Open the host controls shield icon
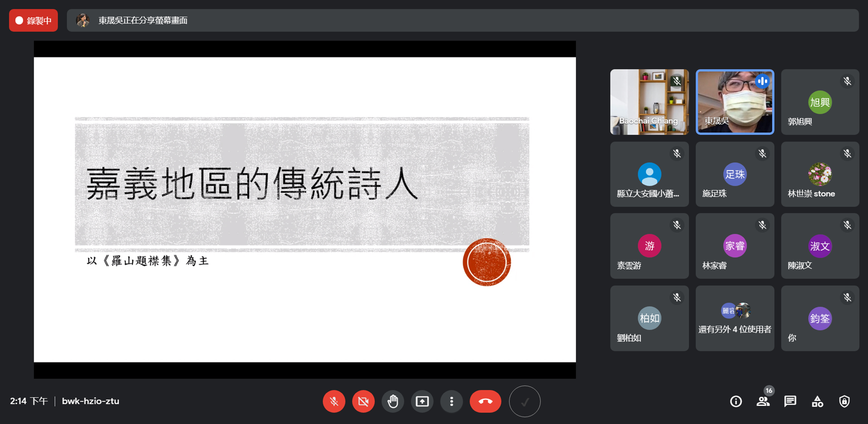Image resolution: width=868 pixels, height=424 pixels. pyautogui.click(x=844, y=401)
